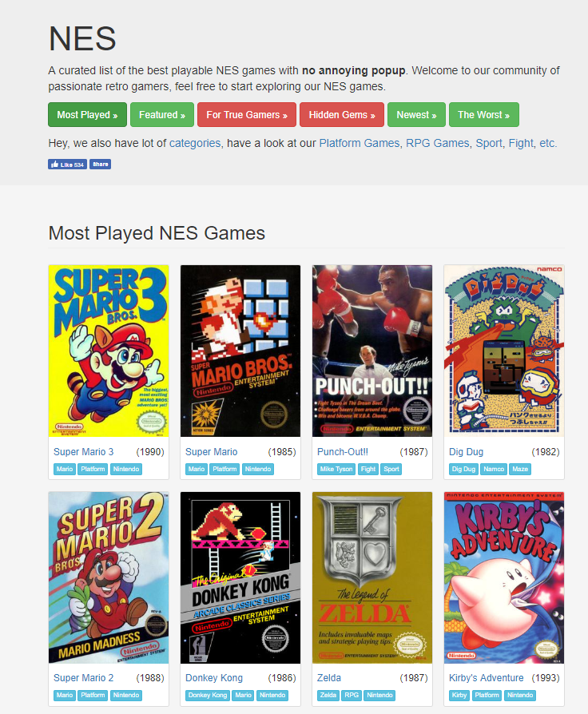View the Newest games
This screenshot has width=588, height=714.
click(416, 115)
